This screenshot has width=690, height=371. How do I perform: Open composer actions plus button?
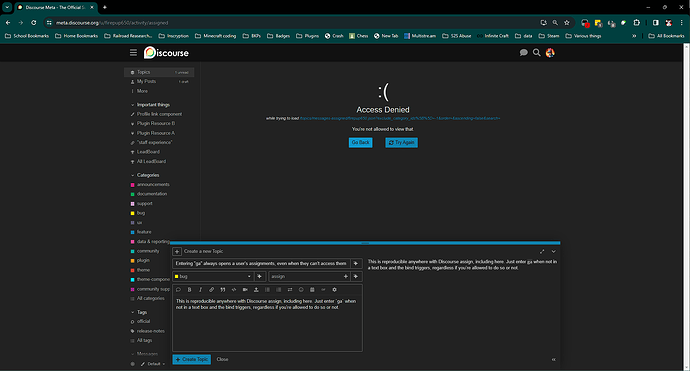pos(177,251)
